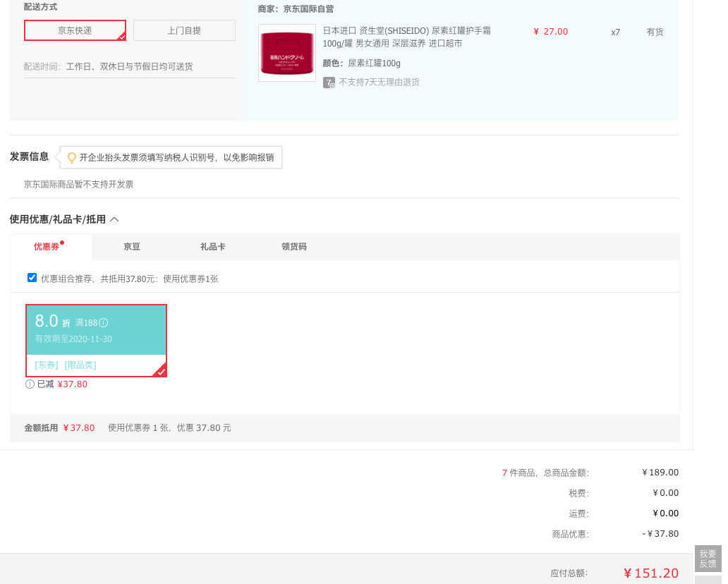
Task: Click the ¥151.20 payable total
Action: pyautogui.click(x=651, y=573)
